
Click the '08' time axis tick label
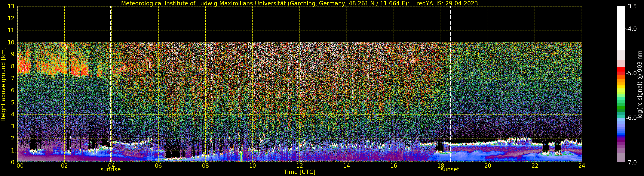[205, 166]
